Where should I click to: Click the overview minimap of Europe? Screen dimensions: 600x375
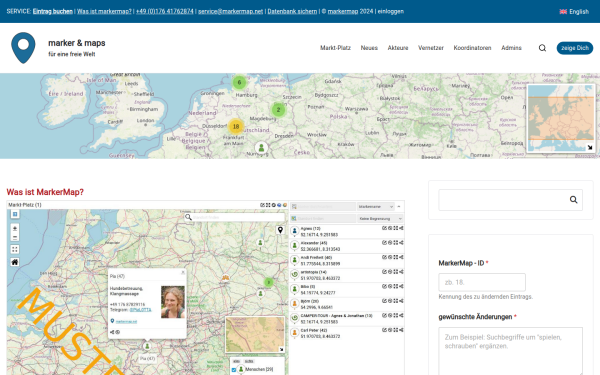point(560,118)
